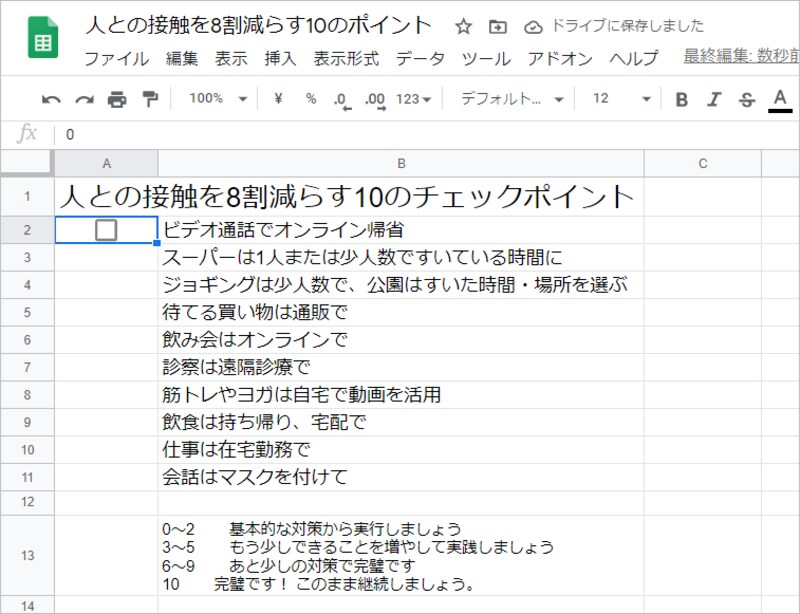Screen dimensions: 800x614
Task: Click the Redo icon
Action: (x=85, y=99)
